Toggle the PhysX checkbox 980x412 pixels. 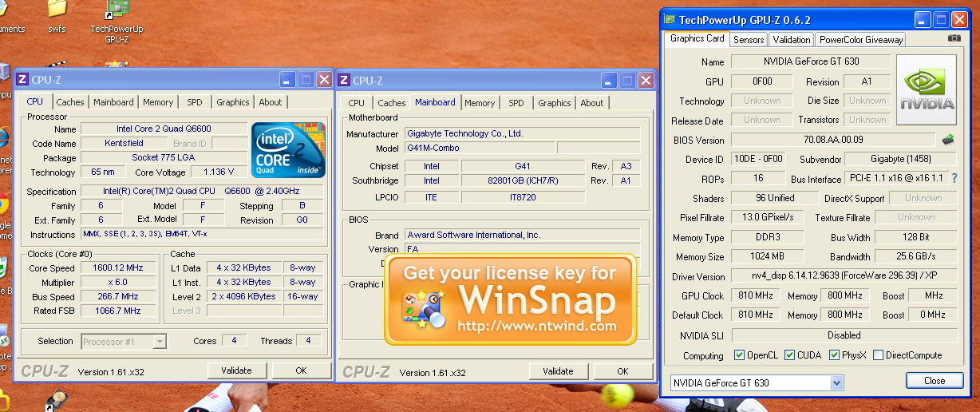click(834, 355)
